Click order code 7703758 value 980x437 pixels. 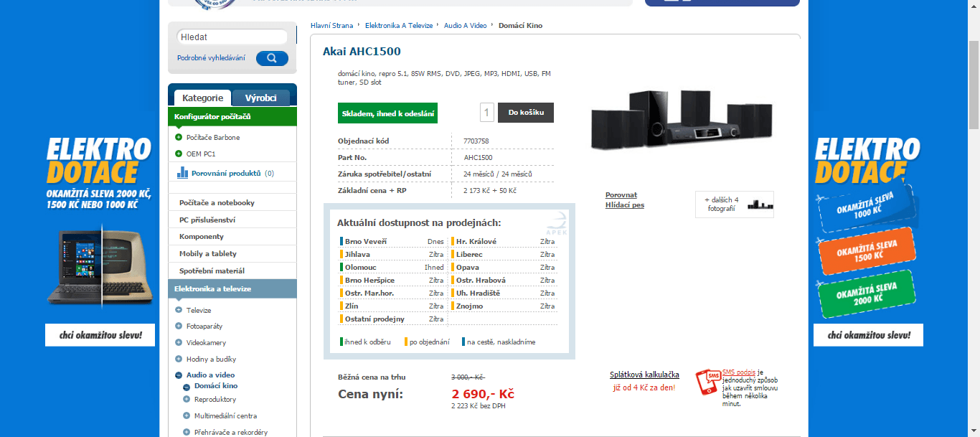click(x=476, y=141)
